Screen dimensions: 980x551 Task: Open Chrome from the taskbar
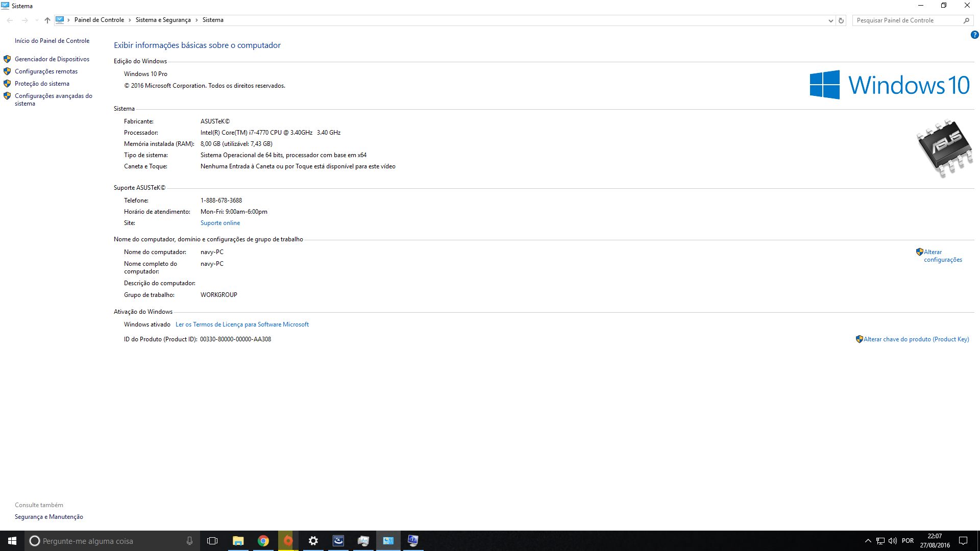pos(263,541)
